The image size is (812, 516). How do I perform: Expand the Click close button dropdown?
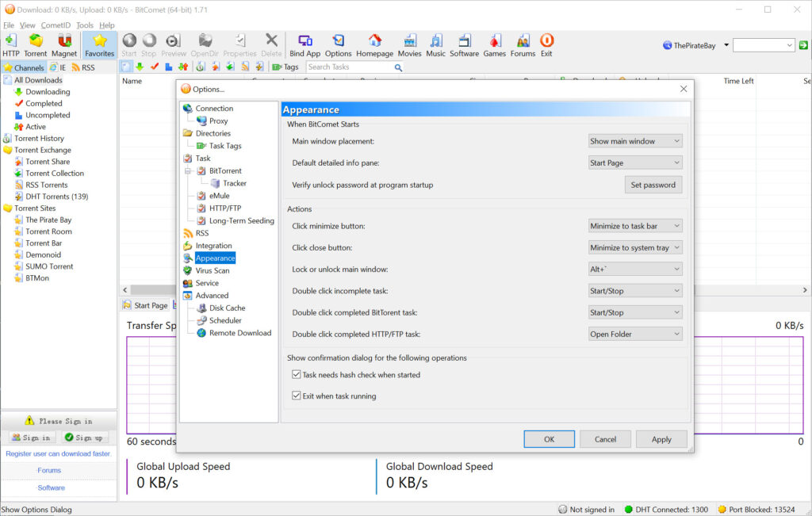(634, 248)
